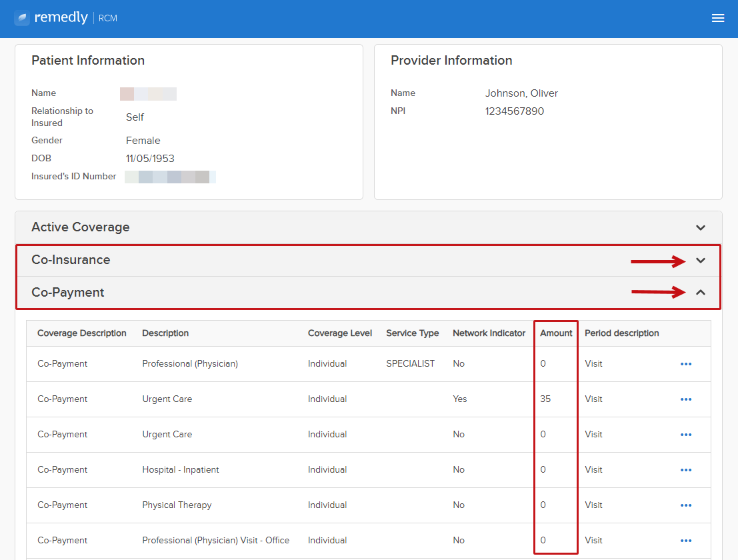The width and height of the screenshot is (738, 560).
Task: Click the amount value 35
Action: pyautogui.click(x=545, y=399)
